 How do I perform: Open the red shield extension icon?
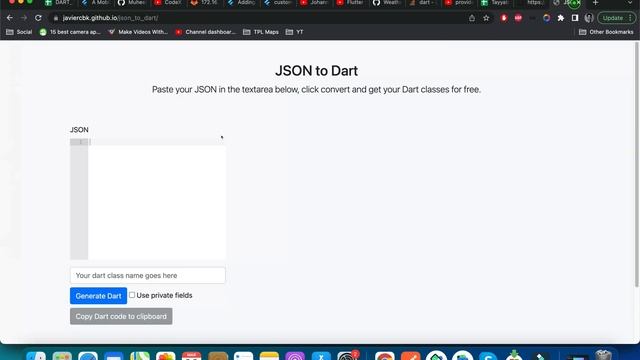(504, 18)
